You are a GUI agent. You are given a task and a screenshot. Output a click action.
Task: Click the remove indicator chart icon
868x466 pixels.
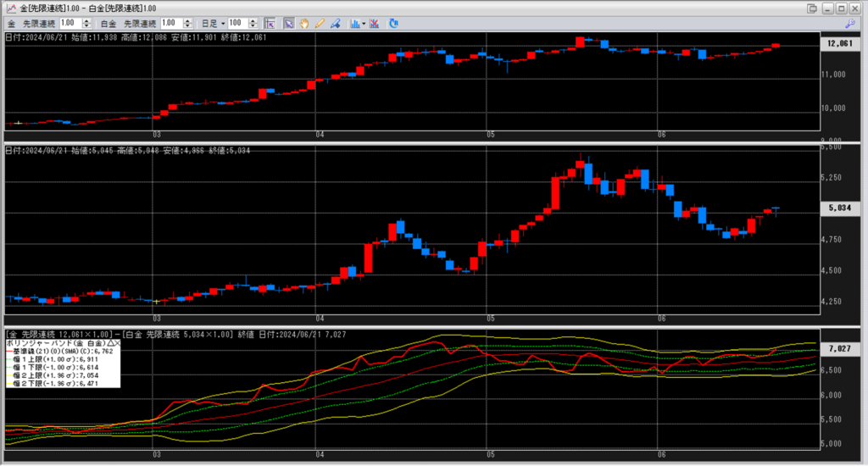click(374, 23)
